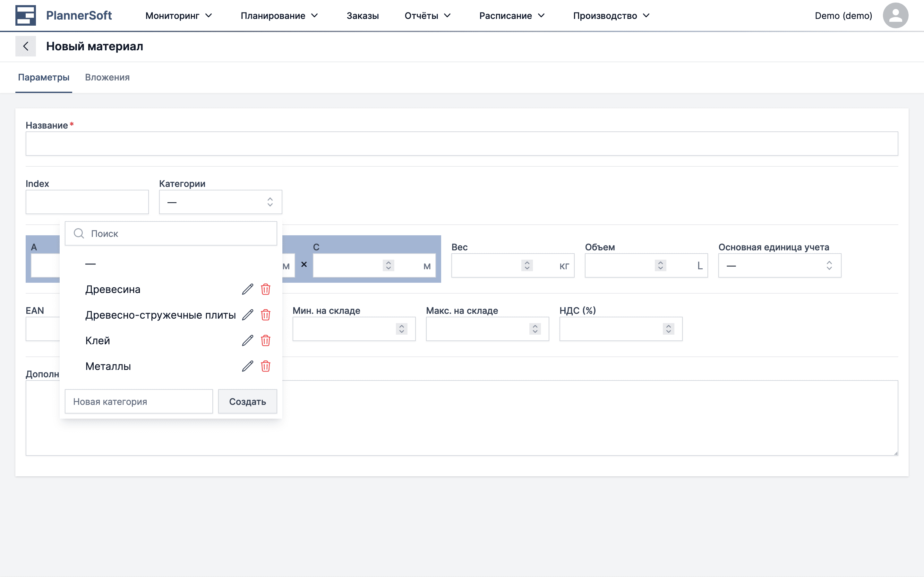This screenshot has width=924, height=577.
Task: Expand the Основная единица учета dropdown
Action: point(779,266)
